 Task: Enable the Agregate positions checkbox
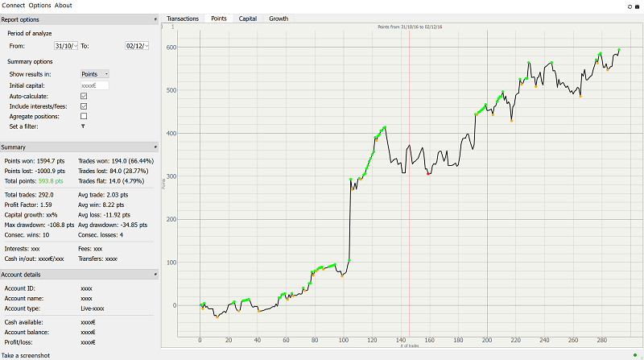coord(84,116)
